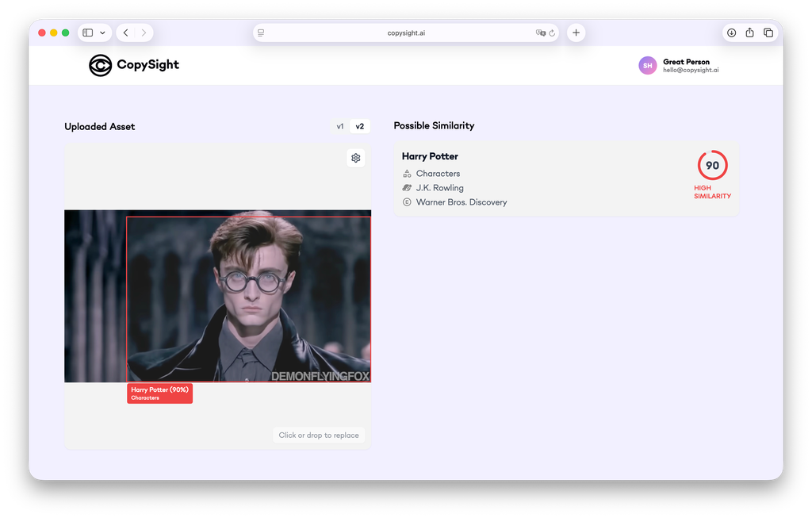Image resolution: width=812 pixels, height=518 pixels.
Task: Select the Harry Potter (90%) red label
Action: point(159,393)
